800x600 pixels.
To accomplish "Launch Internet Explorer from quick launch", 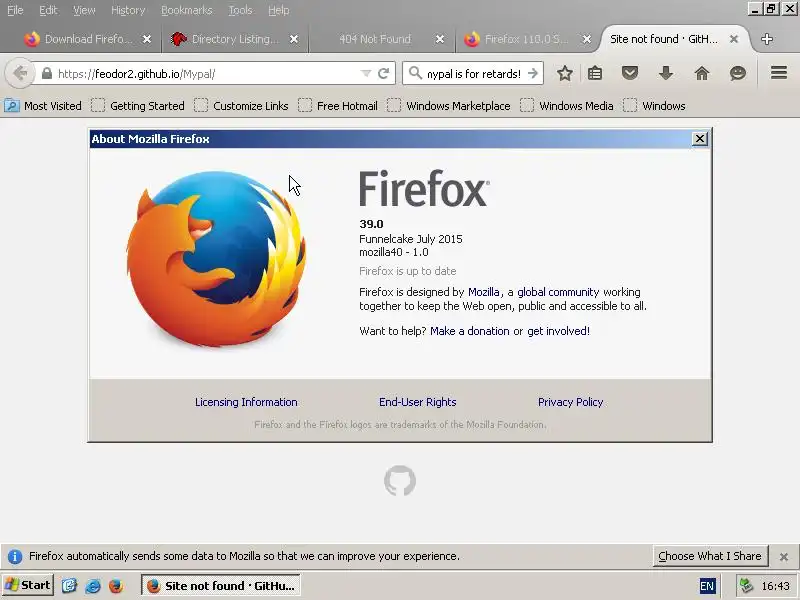I will pos(93,585).
